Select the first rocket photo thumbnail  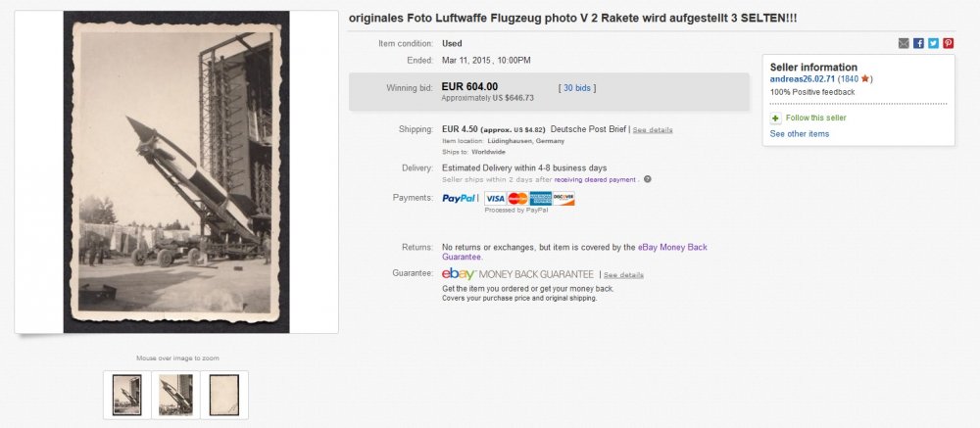(x=127, y=395)
